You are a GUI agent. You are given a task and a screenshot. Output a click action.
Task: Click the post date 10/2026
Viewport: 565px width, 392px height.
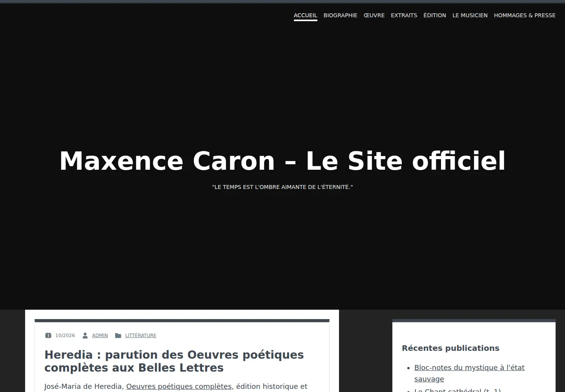coord(65,336)
